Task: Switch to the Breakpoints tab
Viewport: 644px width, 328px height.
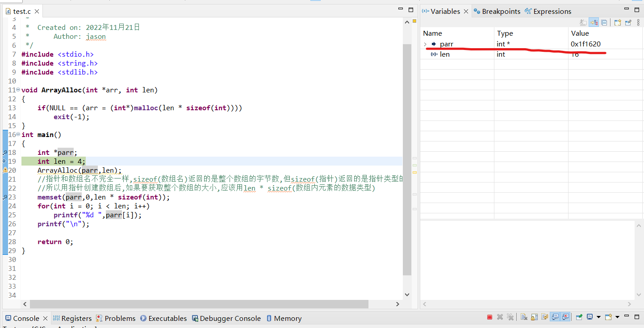Action: (x=497, y=12)
